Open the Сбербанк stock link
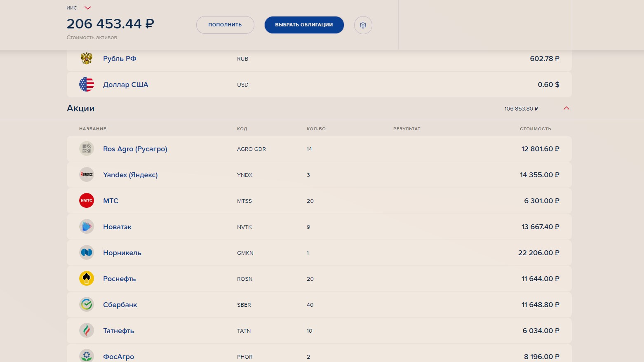 tap(120, 305)
